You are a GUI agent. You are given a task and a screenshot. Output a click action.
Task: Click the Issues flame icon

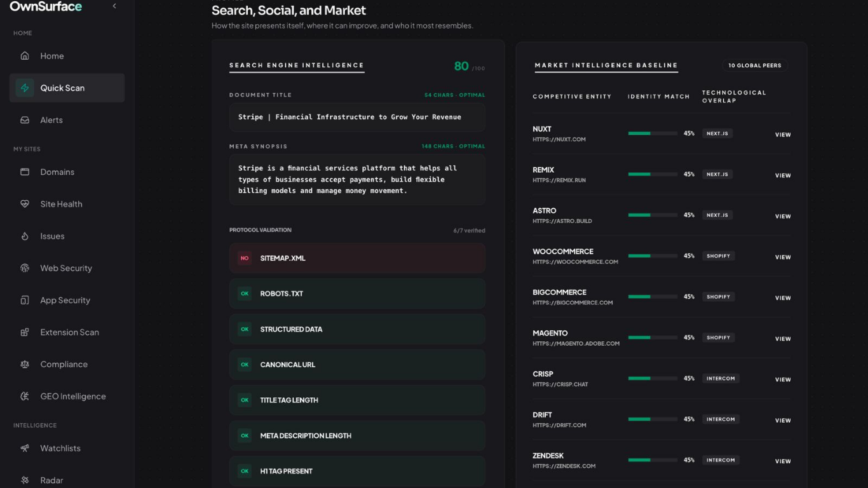pyautogui.click(x=25, y=236)
